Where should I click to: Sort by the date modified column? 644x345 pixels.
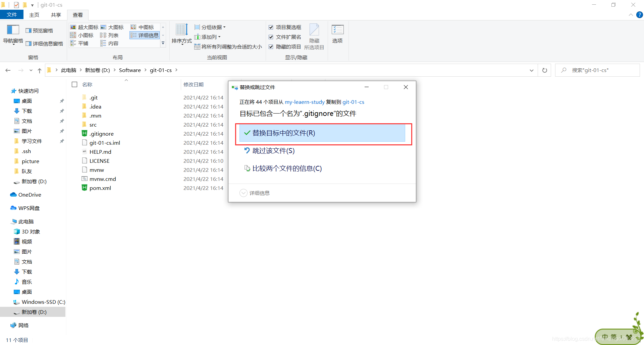(194, 84)
